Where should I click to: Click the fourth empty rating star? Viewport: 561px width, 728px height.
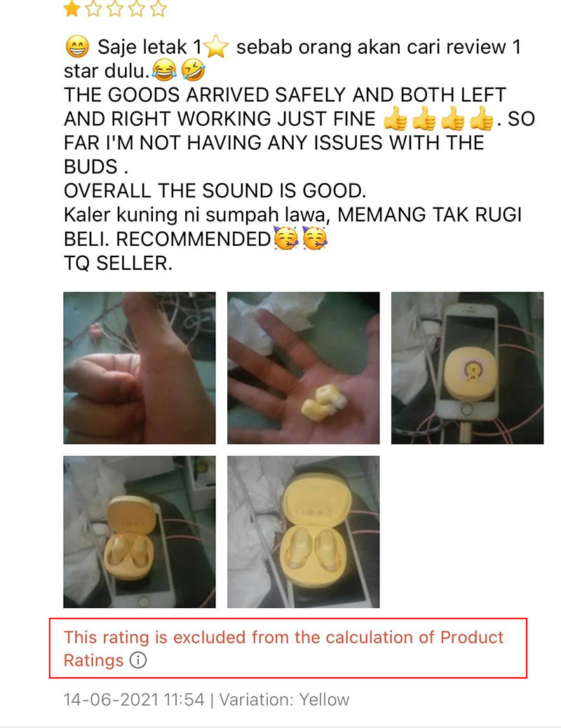click(x=137, y=8)
